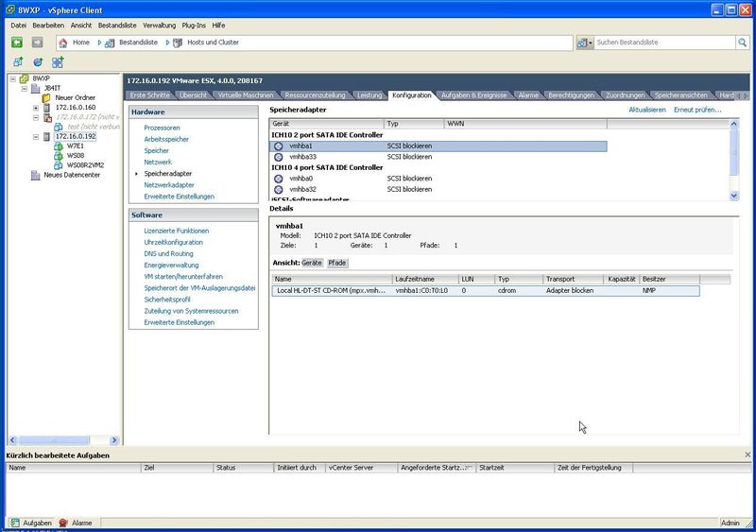Viewport: 756px width, 532px height.
Task: Switch to the Virtuelle Maschinen tab
Action: 246,95
